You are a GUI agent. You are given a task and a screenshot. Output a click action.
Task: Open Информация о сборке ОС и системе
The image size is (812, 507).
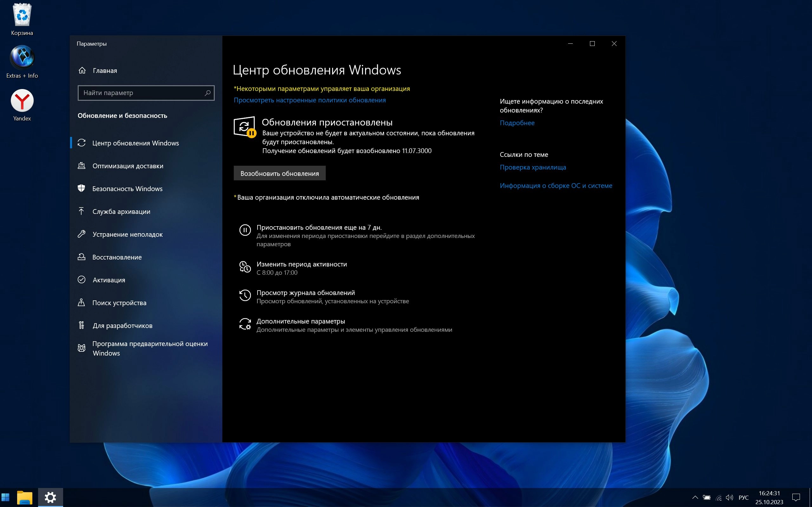[x=556, y=186]
